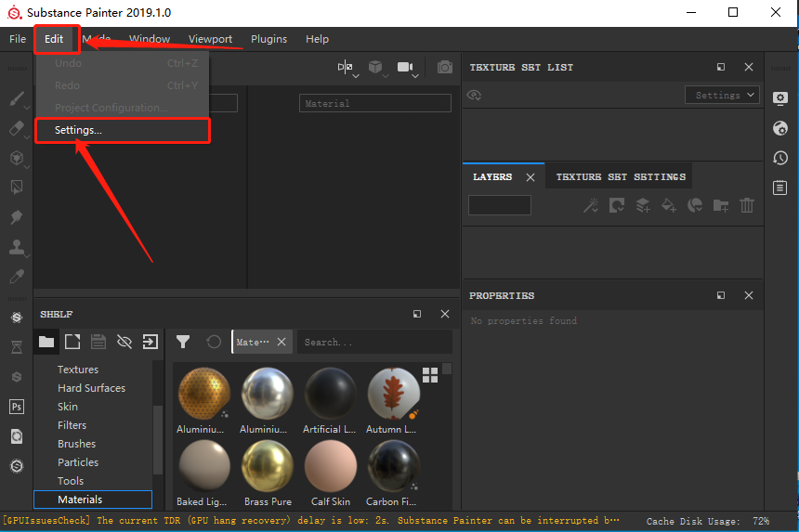Image resolution: width=799 pixels, height=532 pixels.
Task: Close the Layers tab
Action: (x=530, y=177)
